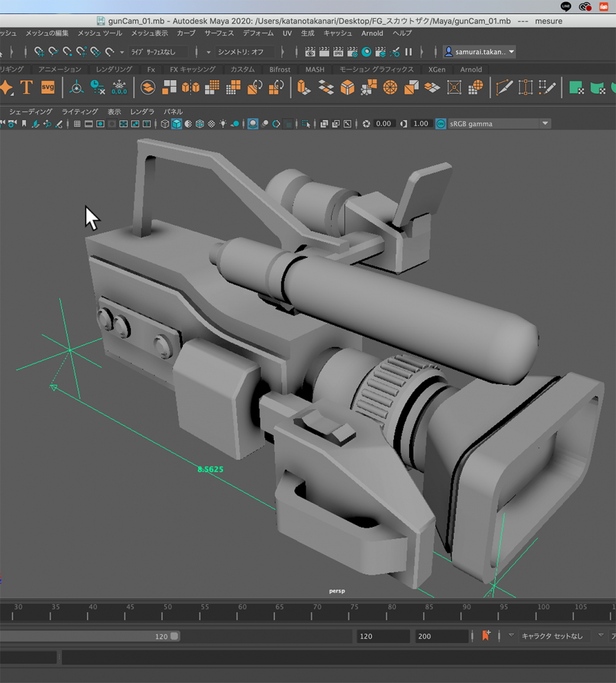Expand the Symmetry: Off dropdown
Screen dimensions: 616x683
coord(282,52)
